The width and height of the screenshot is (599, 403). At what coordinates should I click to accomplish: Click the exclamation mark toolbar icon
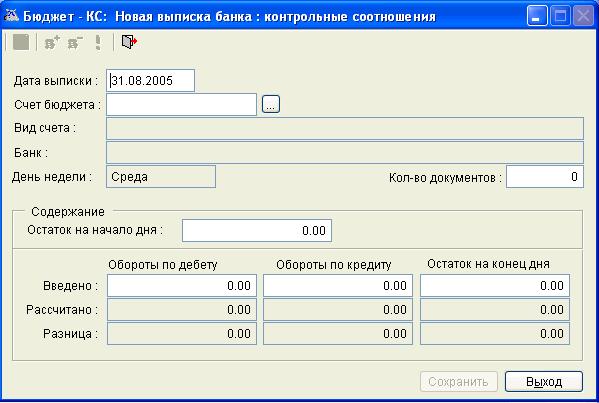click(x=98, y=42)
